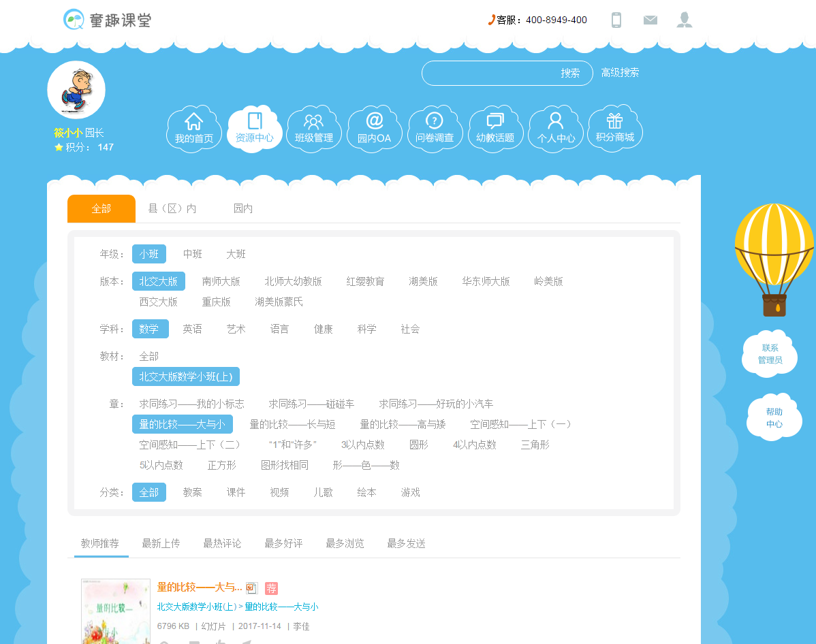This screenshot has width=816, height=644.
Task: Open 高级搜索 advanced search link
Action: (x=620, y=73)
